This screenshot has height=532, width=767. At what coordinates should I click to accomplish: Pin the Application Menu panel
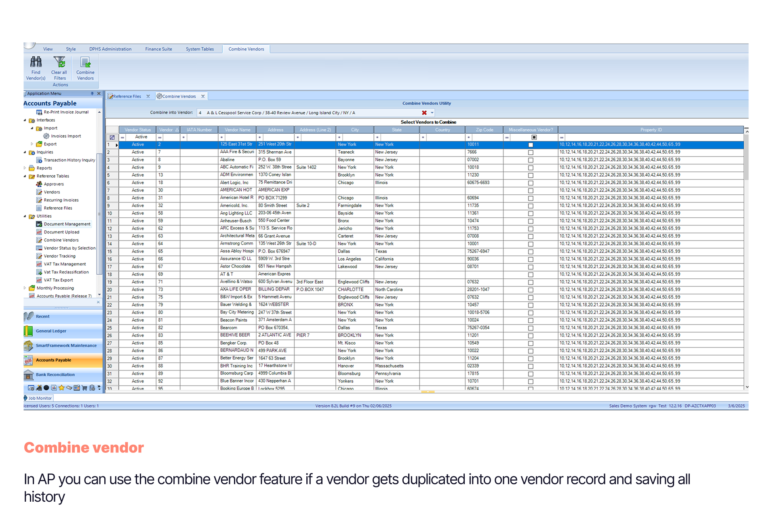click(92, 93)
